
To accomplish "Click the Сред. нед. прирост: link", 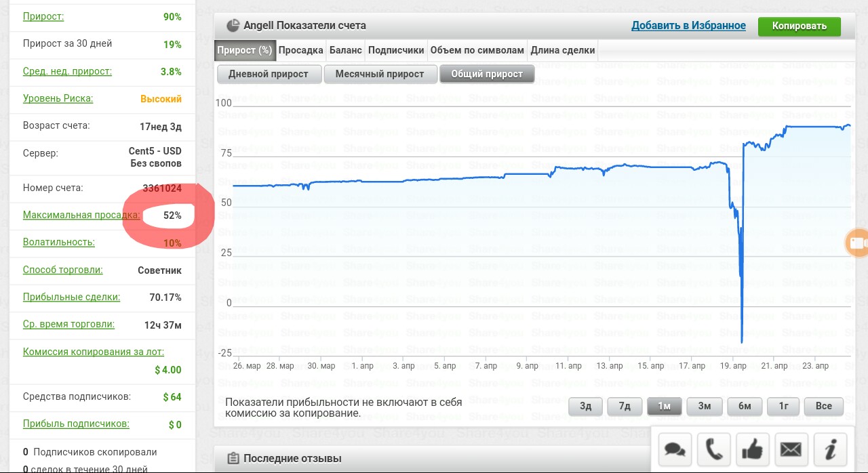I will point(67,70).
